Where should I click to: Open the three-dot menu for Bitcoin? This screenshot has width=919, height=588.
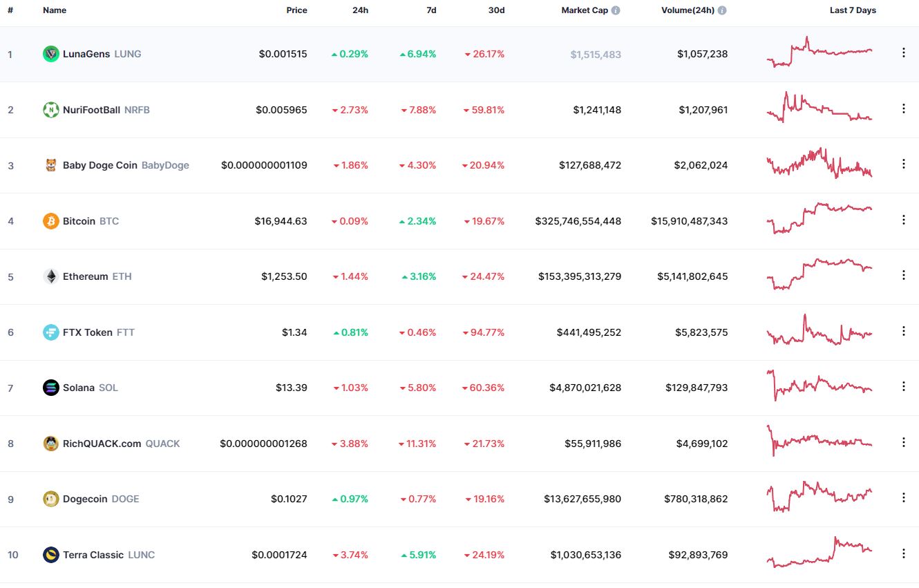pyautogui.click(x=903, y=220)
